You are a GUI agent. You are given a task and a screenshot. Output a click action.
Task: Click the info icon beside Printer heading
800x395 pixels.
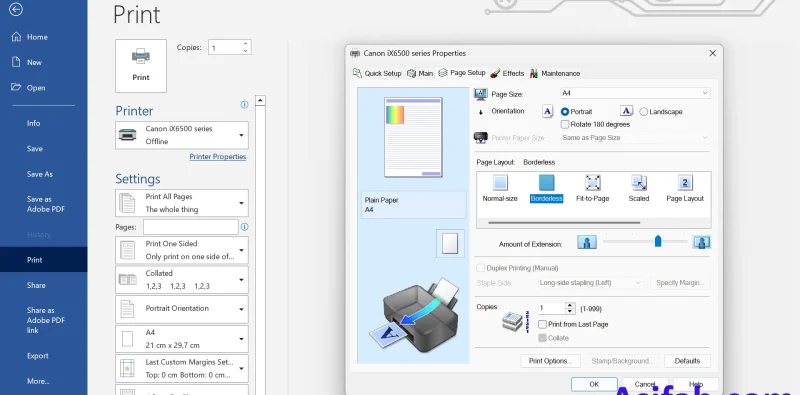point(244,105)
